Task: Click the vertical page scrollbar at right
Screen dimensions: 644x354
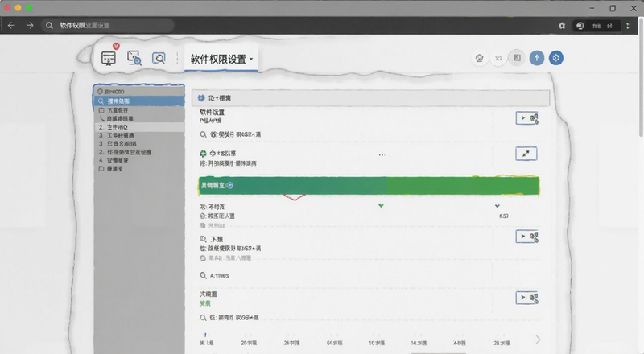Action: coord(641,78)
